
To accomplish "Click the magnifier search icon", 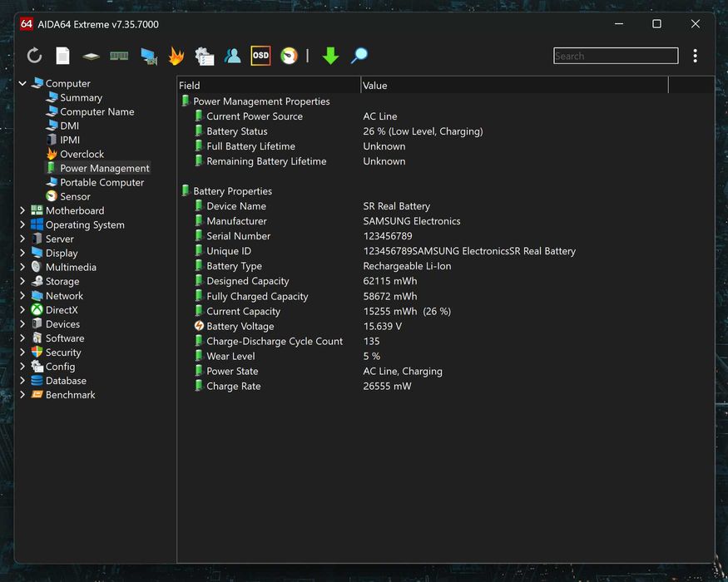I will (x=359, y=56).
